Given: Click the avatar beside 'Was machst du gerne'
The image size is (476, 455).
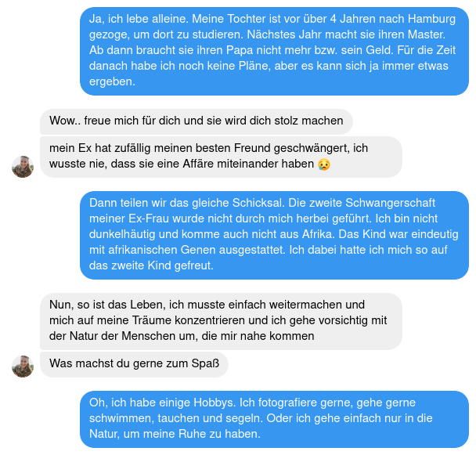Looking at the screenshot, I should coord(23,367).
